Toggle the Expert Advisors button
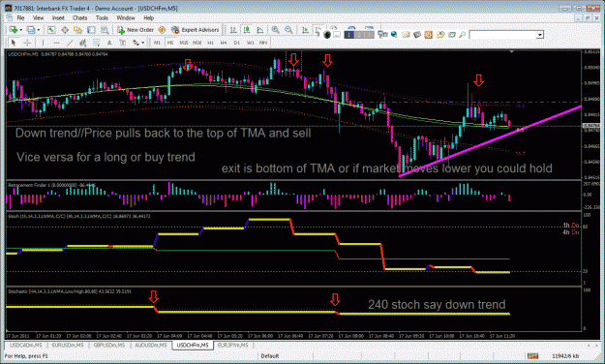The width and height of the screenshot is (605, 364). (x=196, y=30)
